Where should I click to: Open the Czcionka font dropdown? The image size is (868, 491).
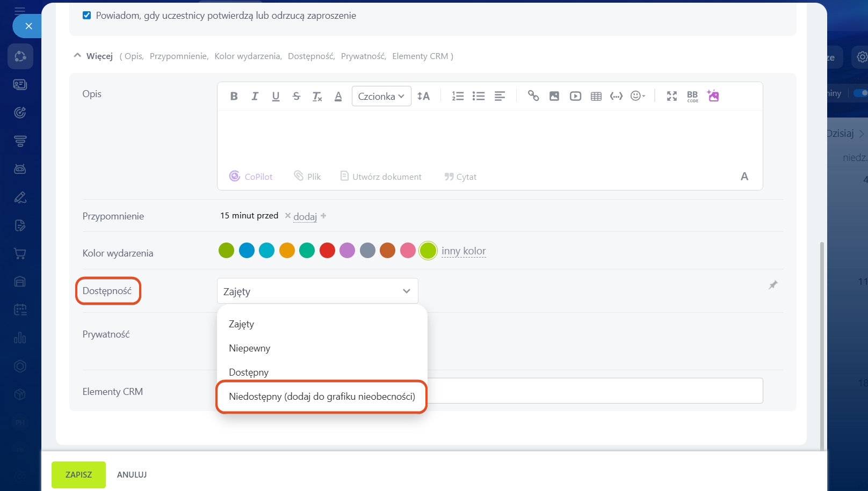click(381, 96)
